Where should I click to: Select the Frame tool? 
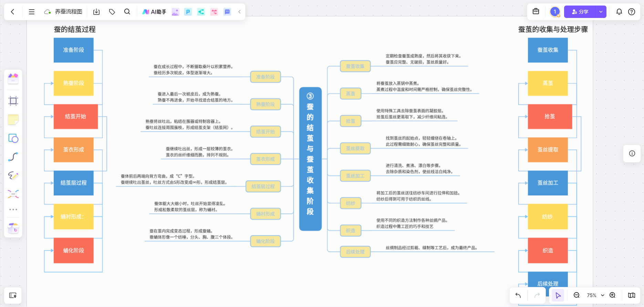[x=13, y=101]
